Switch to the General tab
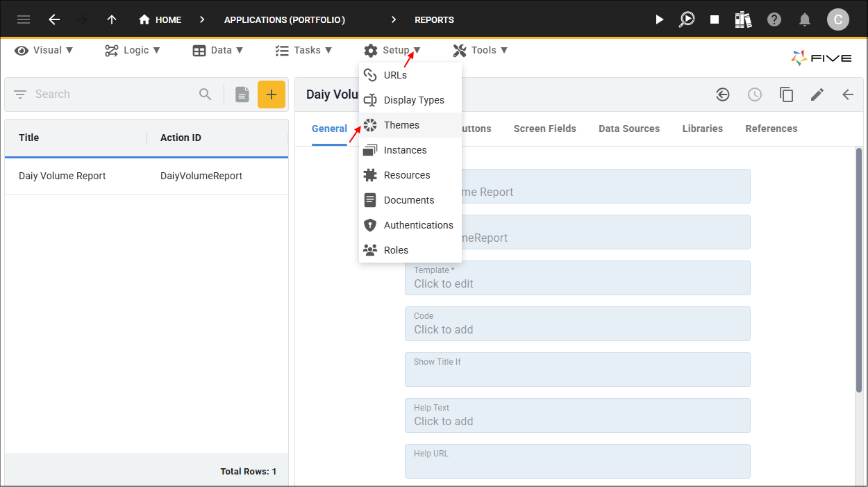This screenshot has width=868, height=487. point(329,129)
